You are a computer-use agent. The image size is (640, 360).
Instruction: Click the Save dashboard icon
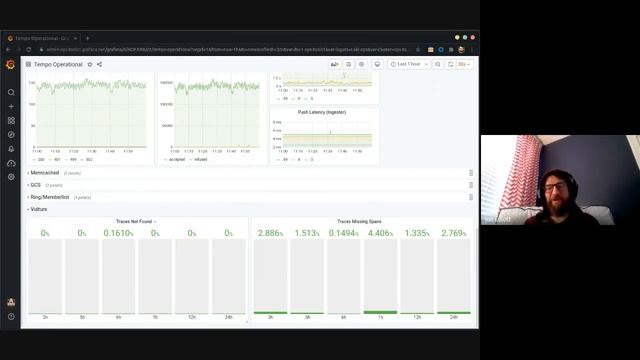point(348,64)
